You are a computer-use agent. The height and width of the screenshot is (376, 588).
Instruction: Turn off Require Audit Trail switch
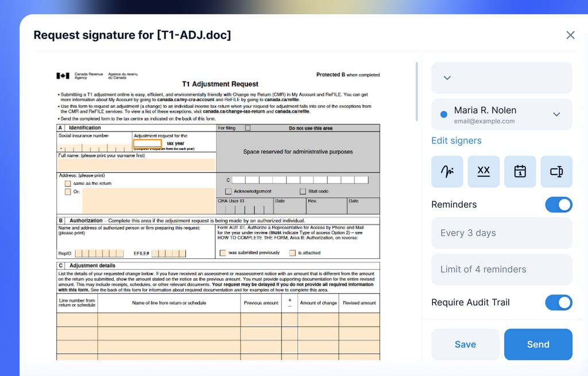(558, 303)
